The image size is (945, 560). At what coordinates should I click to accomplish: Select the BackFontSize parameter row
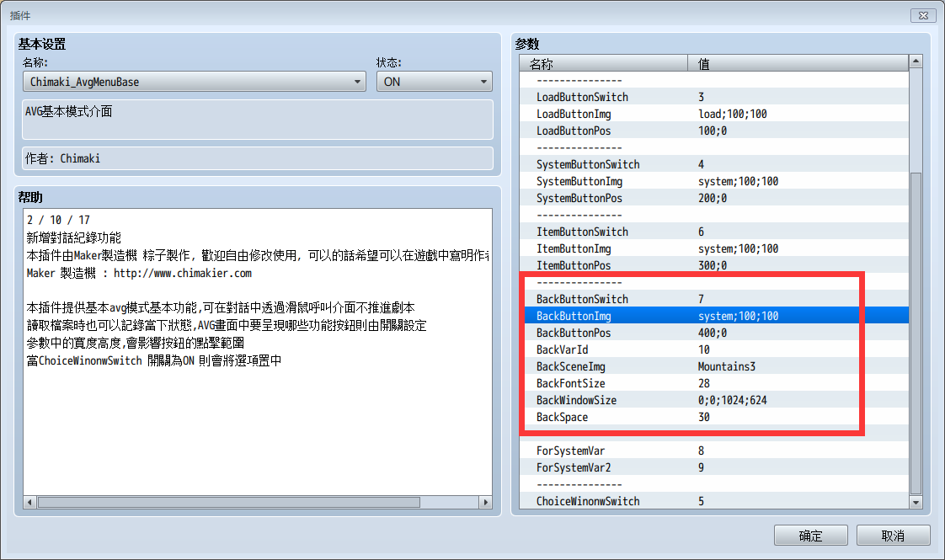coord(714,383)
